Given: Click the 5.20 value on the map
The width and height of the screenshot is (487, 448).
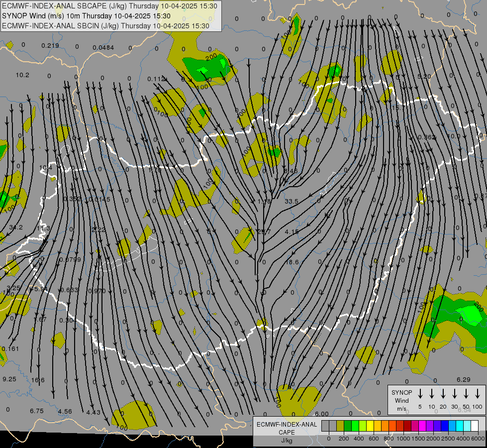Looking at the screenshot, I should click(424, 77).
